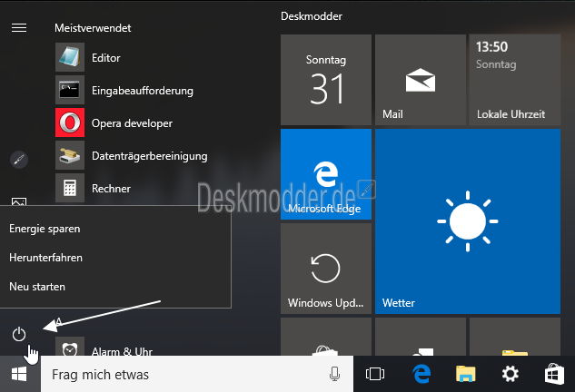Click the power button icon

coord(19,334)
